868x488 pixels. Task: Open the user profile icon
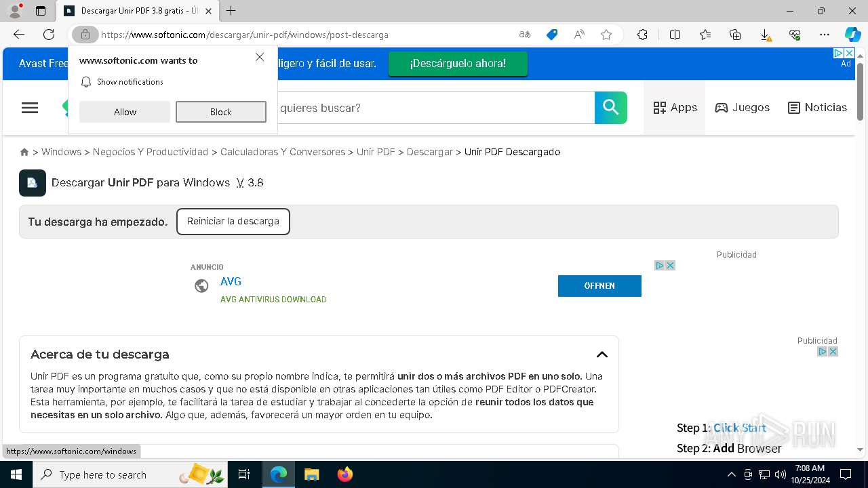(15, 11)
